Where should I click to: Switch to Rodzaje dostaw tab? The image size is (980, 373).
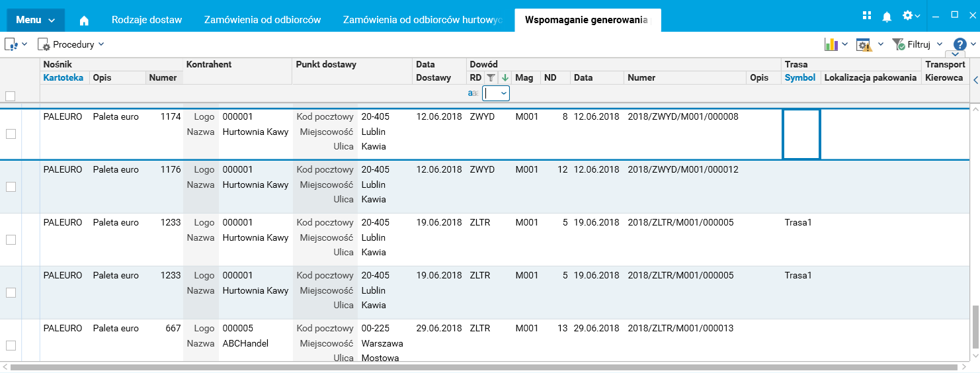coord(147,20)
